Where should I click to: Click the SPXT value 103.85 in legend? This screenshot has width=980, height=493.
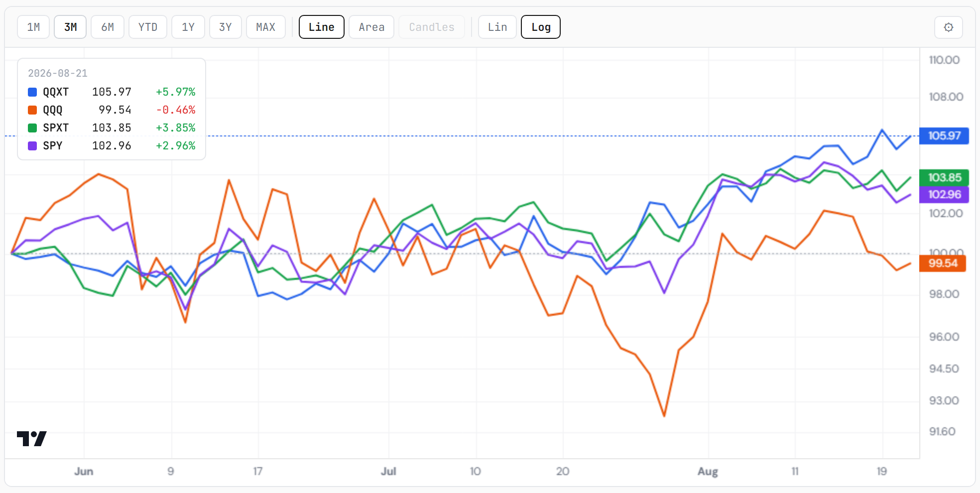pos(112,128)
